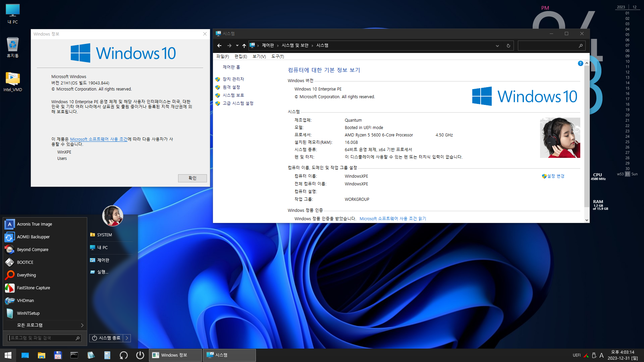Click the power icon in taskbar
This screenshot has height=362, width=644.
140,355
